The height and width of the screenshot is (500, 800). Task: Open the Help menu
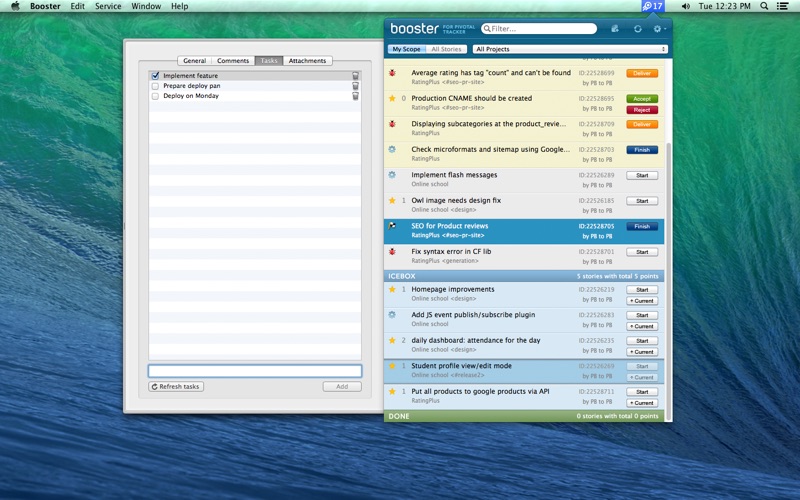coord(180,6)
